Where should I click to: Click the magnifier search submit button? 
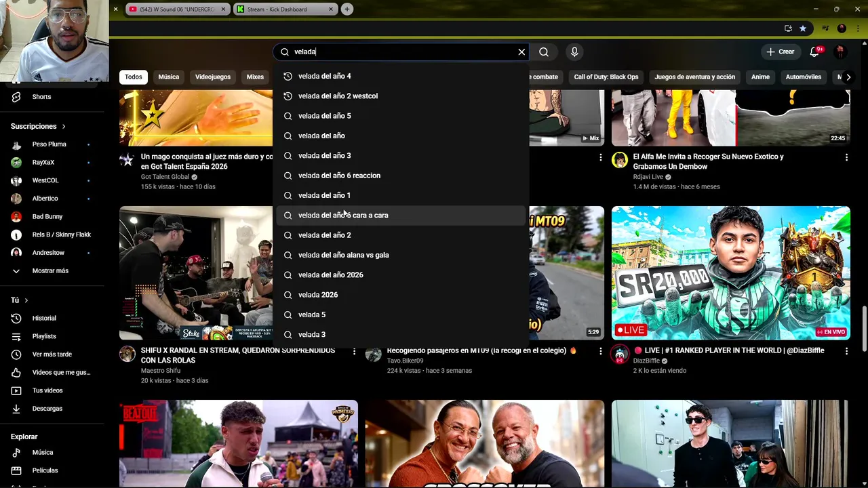click(x=544, y=52)
